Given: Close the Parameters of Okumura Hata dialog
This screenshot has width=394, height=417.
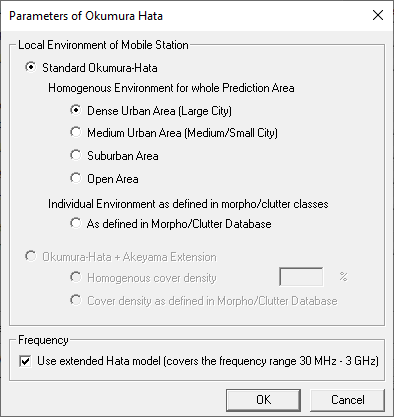Looking at the screenshot, I should 378,15.
